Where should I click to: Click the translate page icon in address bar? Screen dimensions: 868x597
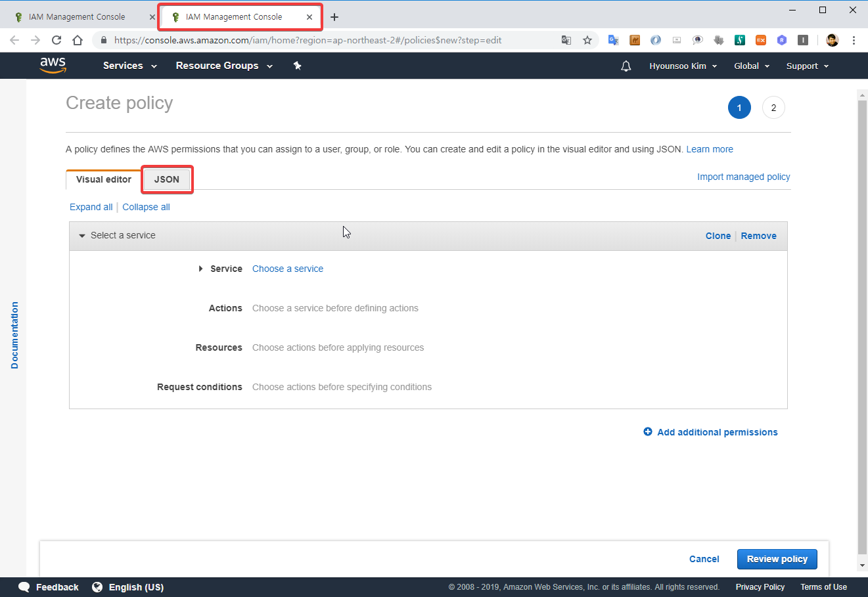pos(566,40)
